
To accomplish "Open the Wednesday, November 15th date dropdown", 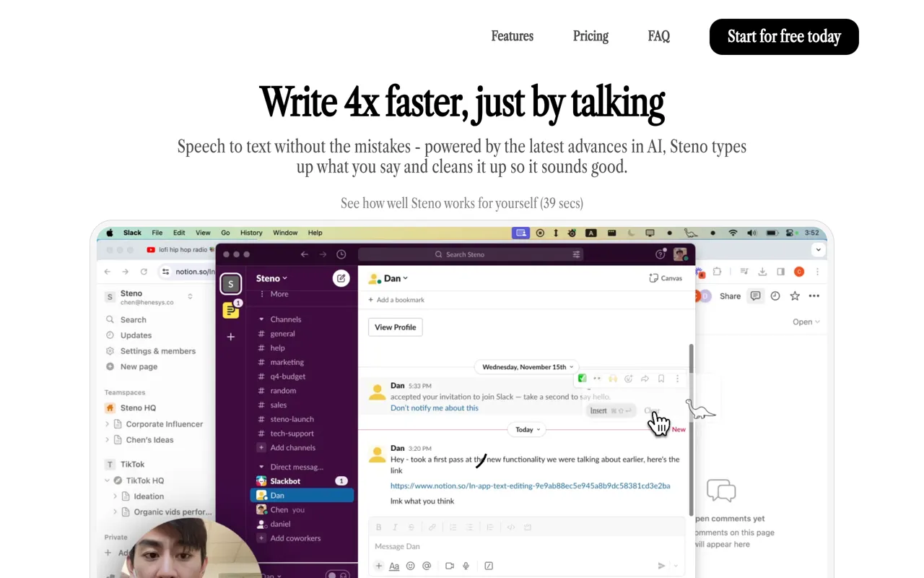I will 528,367.
